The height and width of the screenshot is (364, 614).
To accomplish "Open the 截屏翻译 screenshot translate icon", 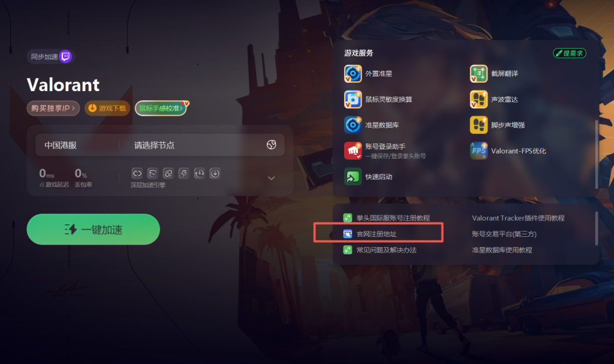I will coord(478,74).
